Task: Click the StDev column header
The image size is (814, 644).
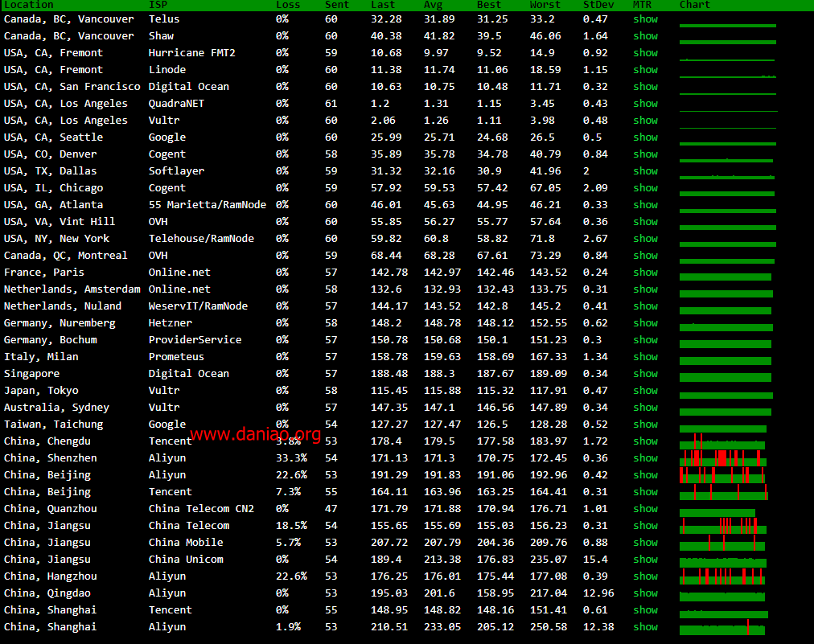Action: [x=598, y=5]
